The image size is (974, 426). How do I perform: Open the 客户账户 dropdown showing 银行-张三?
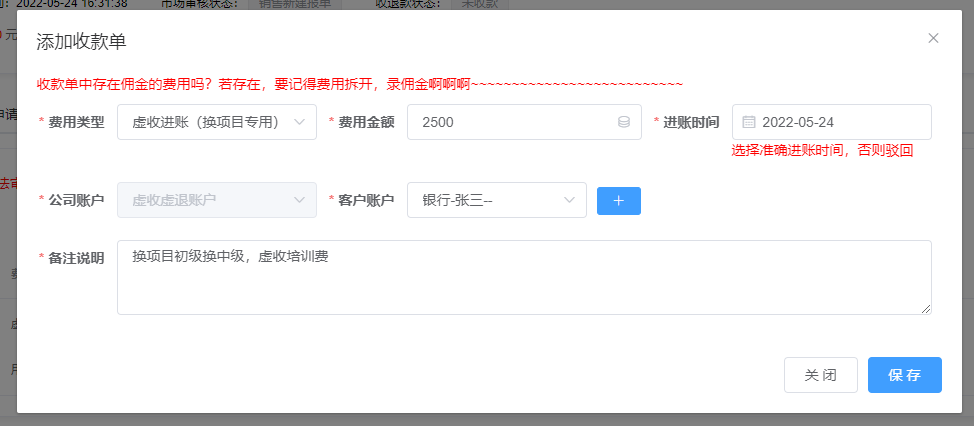coord(496,201)
